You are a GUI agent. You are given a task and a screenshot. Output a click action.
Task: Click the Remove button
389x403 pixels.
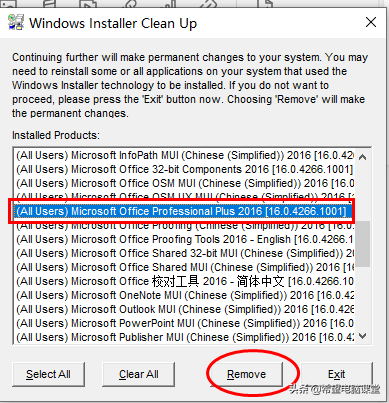pos(246,374)
